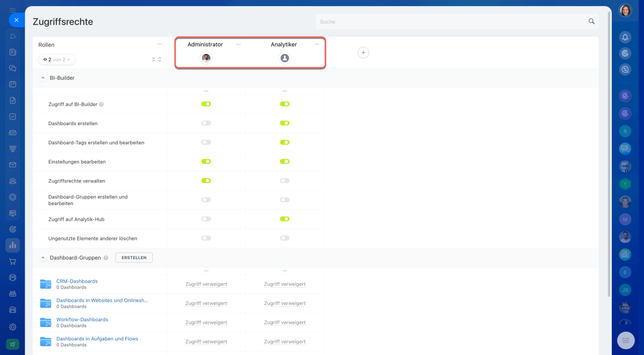
Task: Change CRM-Dashboards access for Administrator
Action: pyautogui.click(x=206, y=284)
